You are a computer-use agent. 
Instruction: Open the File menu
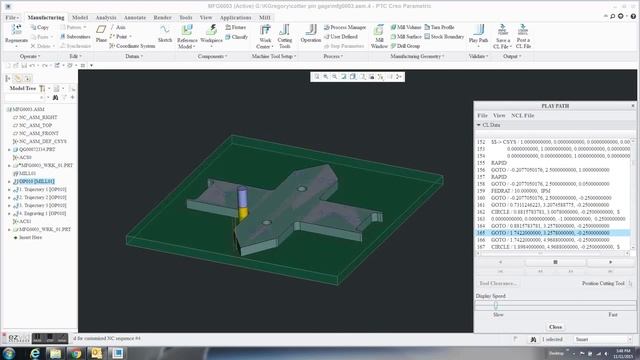coord(12,18)
